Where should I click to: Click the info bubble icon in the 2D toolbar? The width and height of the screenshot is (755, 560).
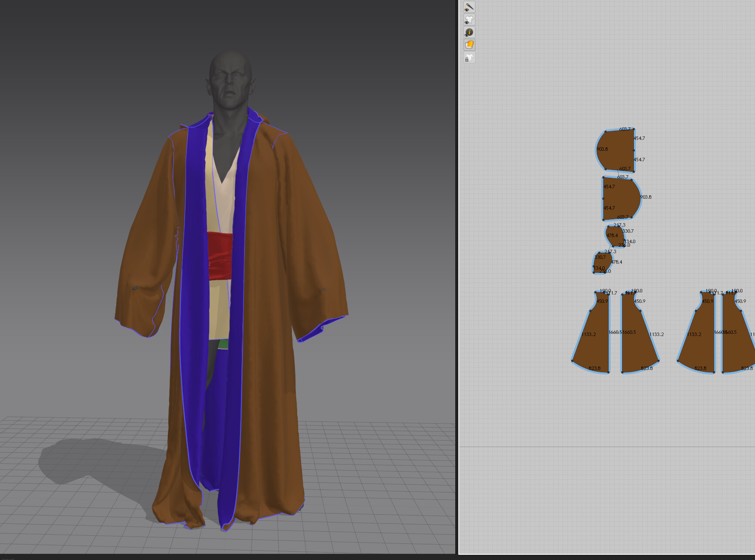(469, 31)
